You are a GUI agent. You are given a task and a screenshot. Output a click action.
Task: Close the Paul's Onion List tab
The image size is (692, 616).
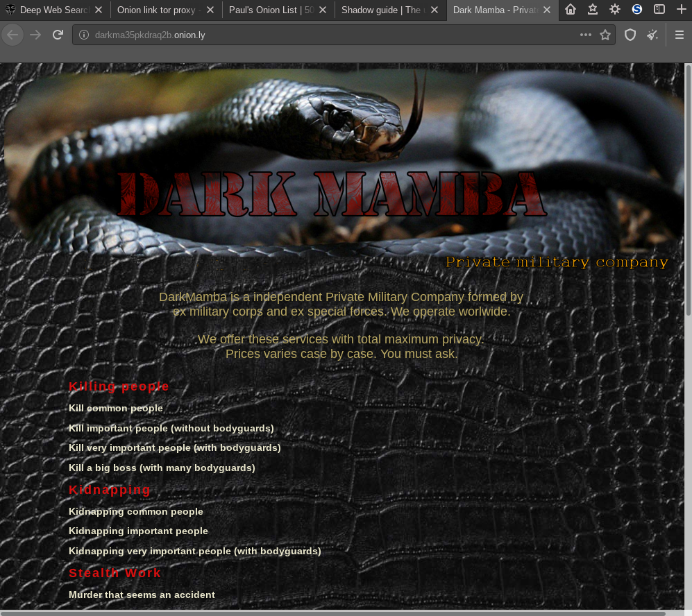(323, 10)
